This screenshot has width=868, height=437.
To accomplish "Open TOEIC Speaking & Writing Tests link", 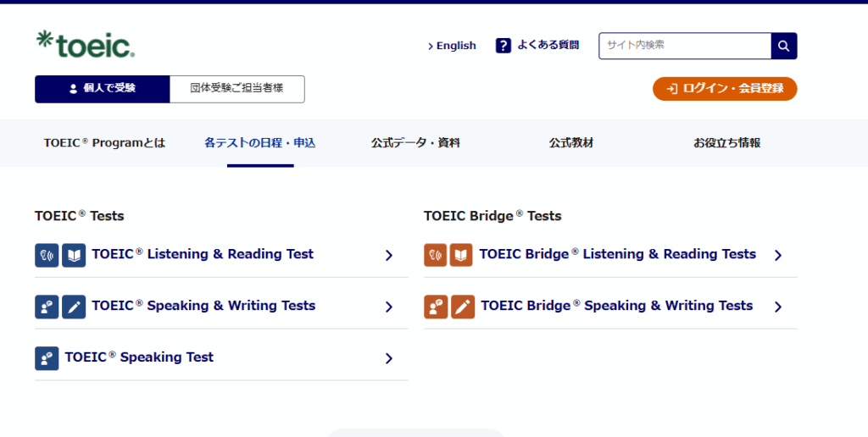I will 203,306.
